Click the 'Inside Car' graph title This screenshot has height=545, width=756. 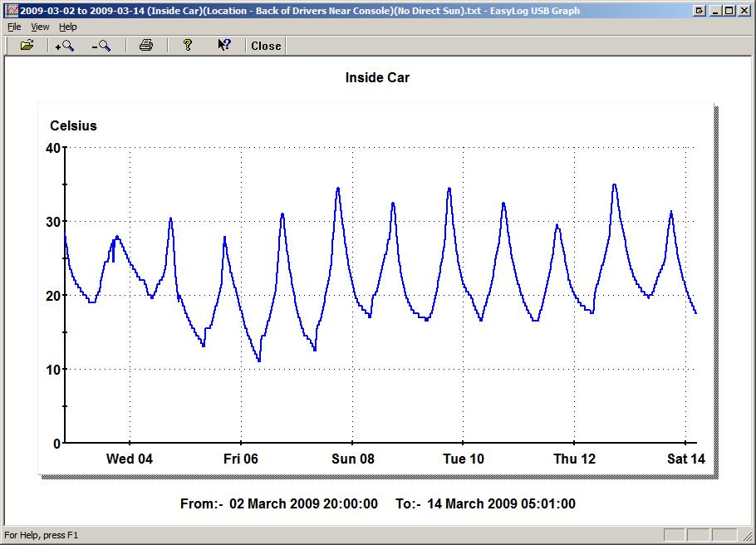pos(377,77)
